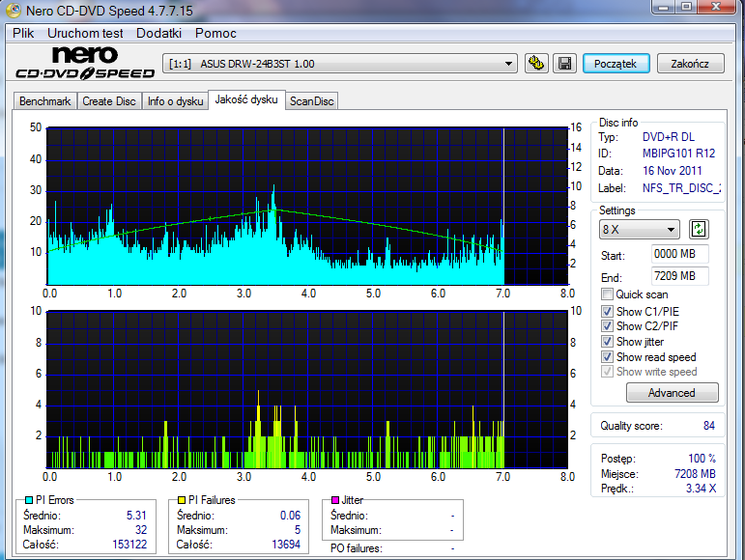Click the label NFS_TR_DISC text
The width and height of the screenshot is (745, 560).
pyautogui.click(x=681, y=188)
